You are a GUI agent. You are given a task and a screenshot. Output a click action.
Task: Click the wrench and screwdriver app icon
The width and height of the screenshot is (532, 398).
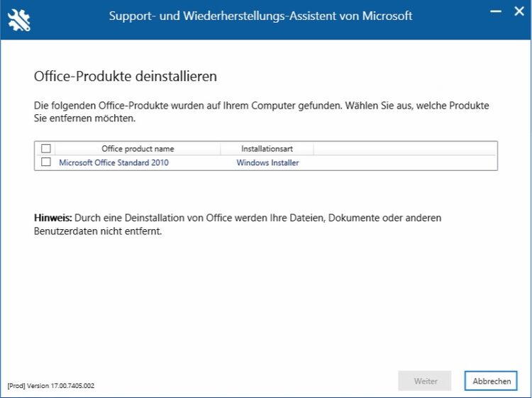[19, 20]
